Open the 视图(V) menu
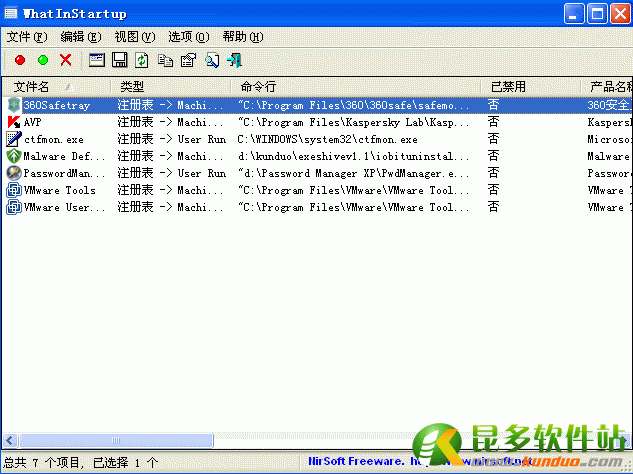Viewport: 633px width, 474px height. coord(134,37)
